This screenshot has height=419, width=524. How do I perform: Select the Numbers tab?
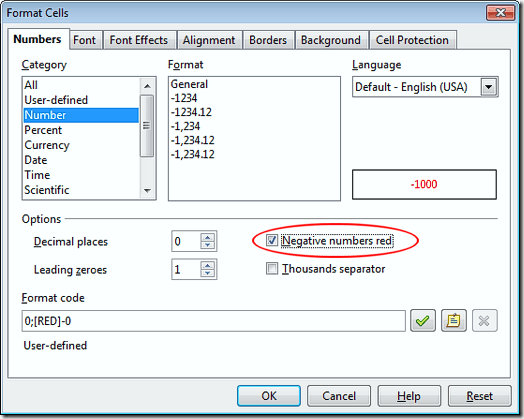click(37, 39)
